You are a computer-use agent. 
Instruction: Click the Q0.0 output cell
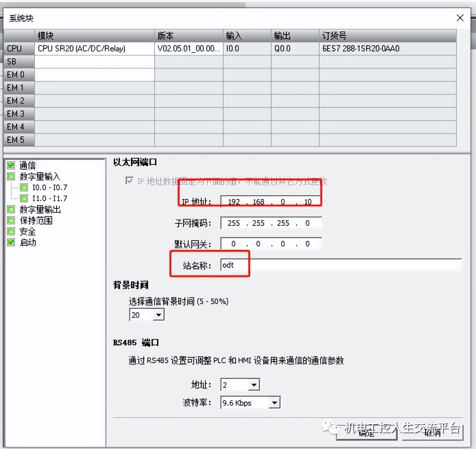[x=295, y=49]
